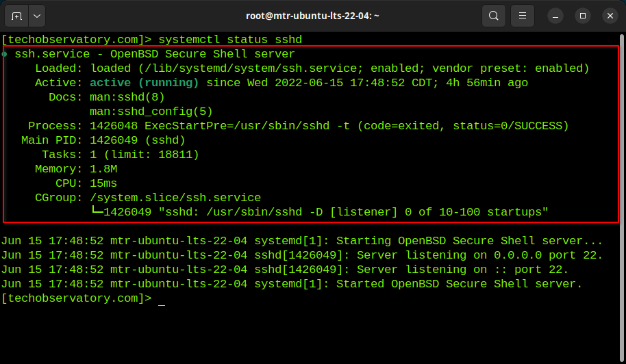The height and width of the screenshot is (364, 626).
Task: Click 'ssh.service - OpenBSD Secure Shell server' line
Action: point(155,54)
